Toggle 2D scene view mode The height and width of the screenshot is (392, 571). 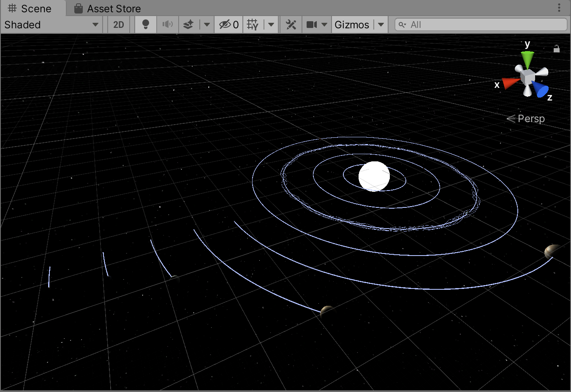(119, 24)
